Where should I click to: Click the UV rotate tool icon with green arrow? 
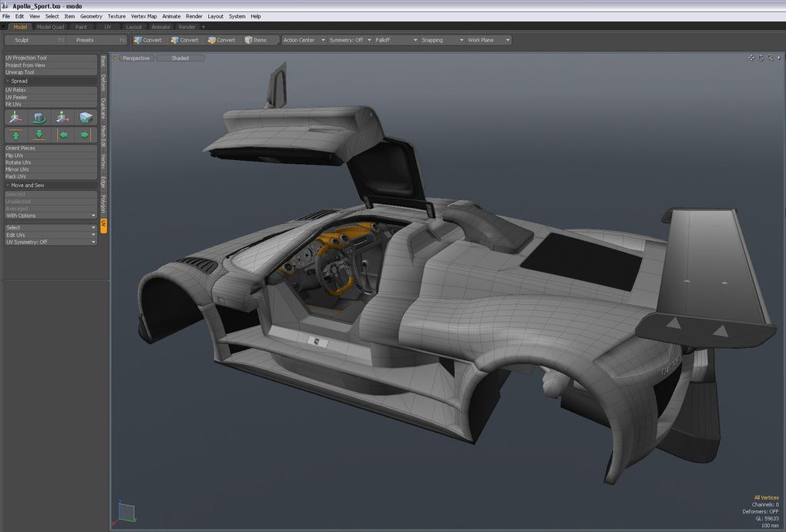coord(39,117)
